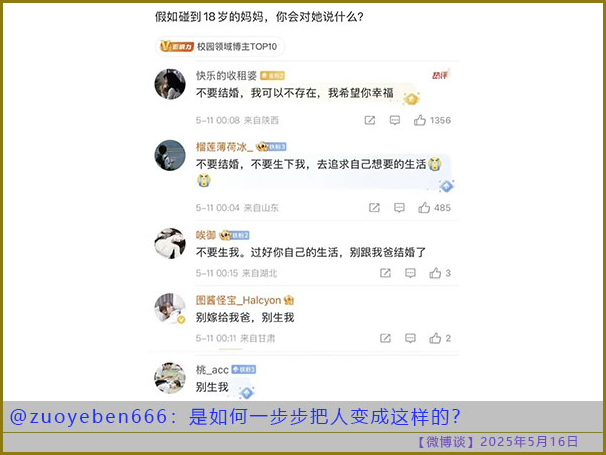Reply to 榴莲薄荷冰_'s comment
Viewport: 606px width, 455px height.
[x=399, y=208]
